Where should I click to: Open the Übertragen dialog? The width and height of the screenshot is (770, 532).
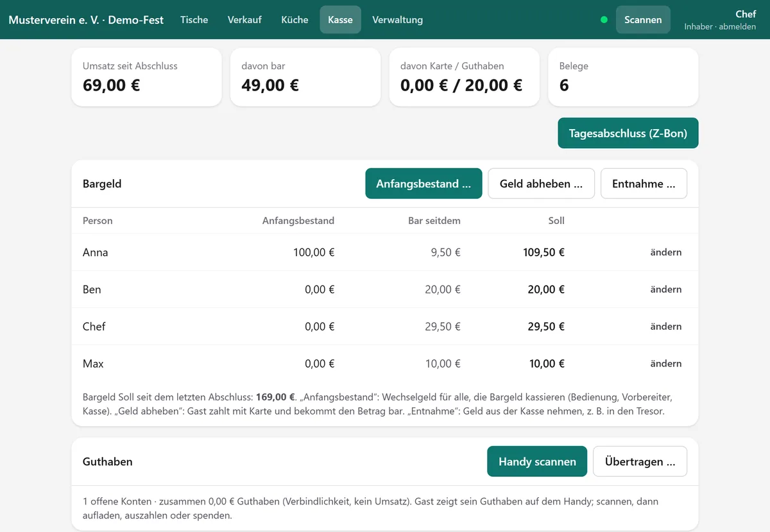pos(640,461)
